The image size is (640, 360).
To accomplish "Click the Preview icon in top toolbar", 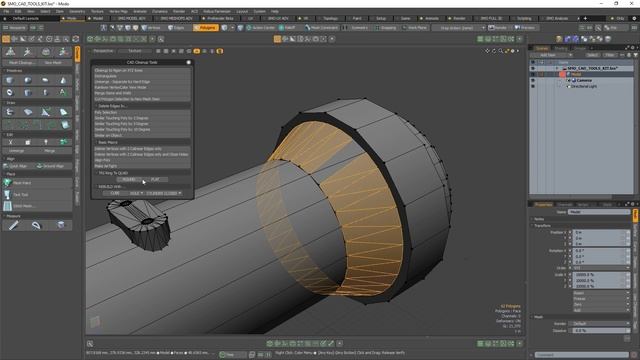I will click(x=518, y=28).
